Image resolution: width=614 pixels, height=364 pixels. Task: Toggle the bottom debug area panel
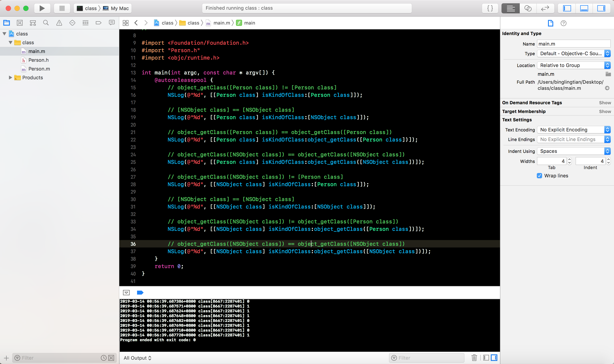click(584, 8)
